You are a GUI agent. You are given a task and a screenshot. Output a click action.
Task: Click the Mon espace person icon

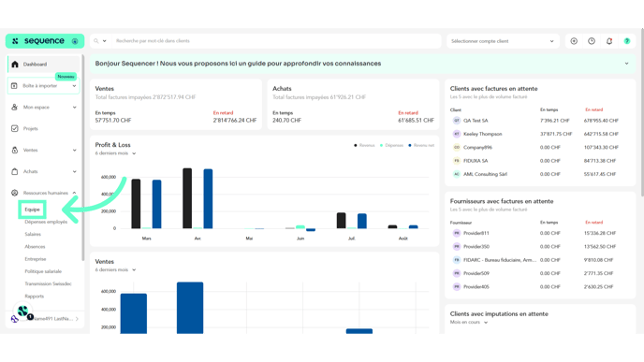pos(14,108)
